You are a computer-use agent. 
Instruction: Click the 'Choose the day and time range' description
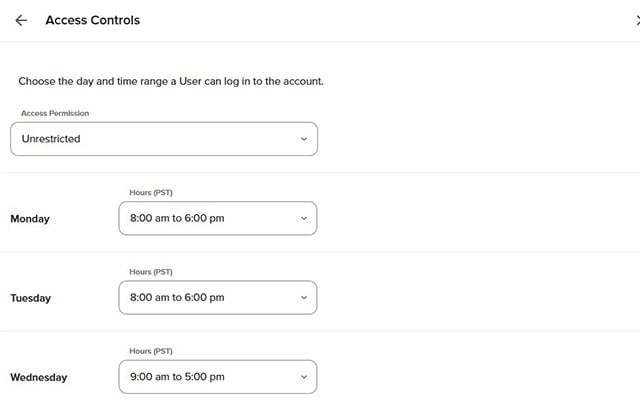171,81
